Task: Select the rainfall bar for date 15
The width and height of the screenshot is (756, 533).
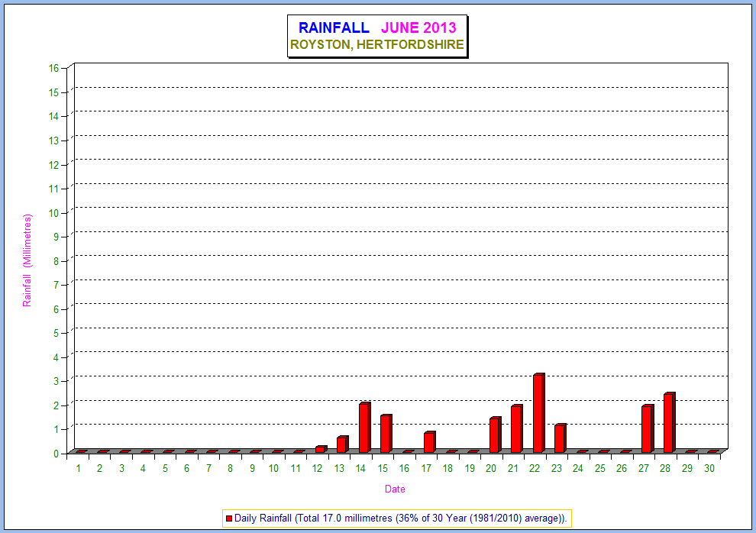Action: tap(386, 434)
